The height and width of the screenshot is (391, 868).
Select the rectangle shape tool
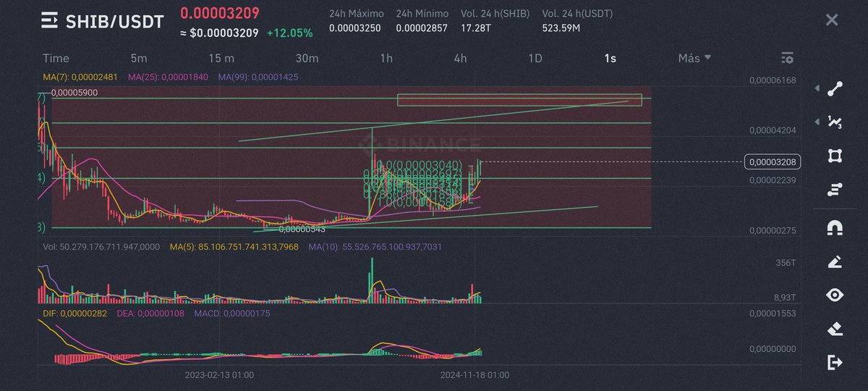point(835,156)
